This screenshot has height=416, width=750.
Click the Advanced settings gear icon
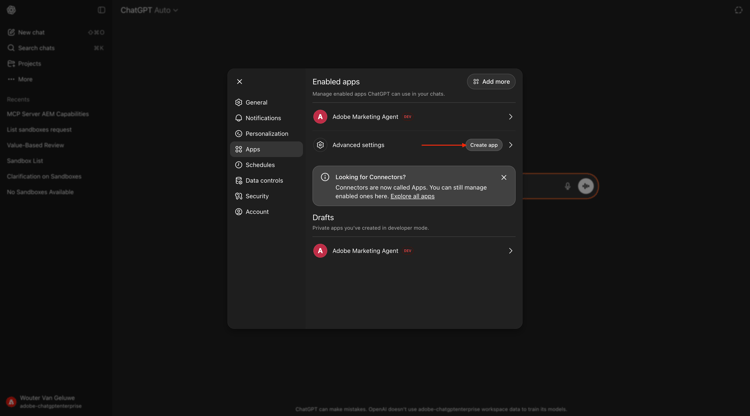(x=320, y=145)
